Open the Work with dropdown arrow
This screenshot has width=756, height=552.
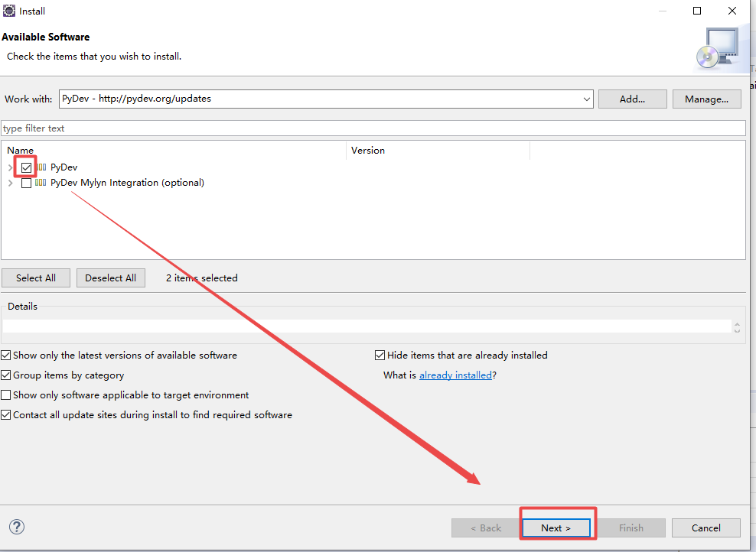coord(586,99)
